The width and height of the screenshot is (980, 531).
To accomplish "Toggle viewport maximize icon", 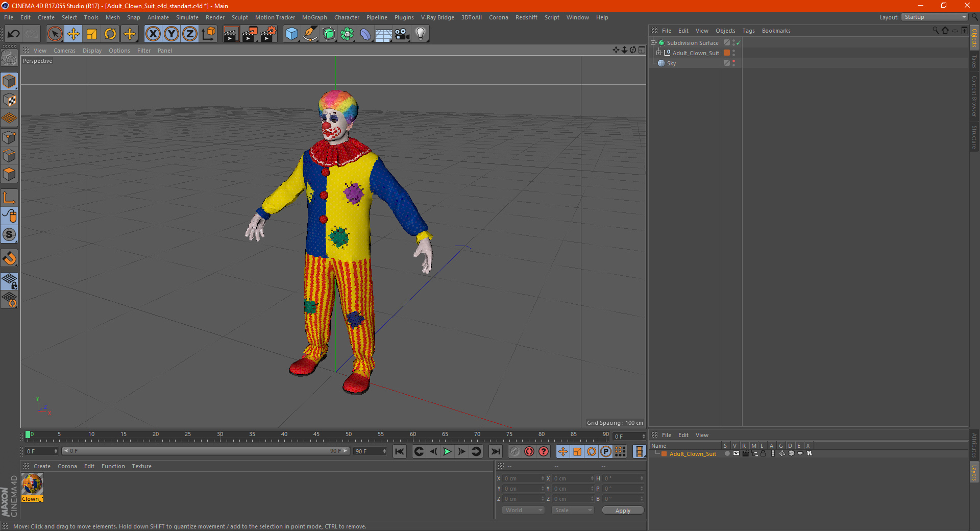I will point(642,50).
